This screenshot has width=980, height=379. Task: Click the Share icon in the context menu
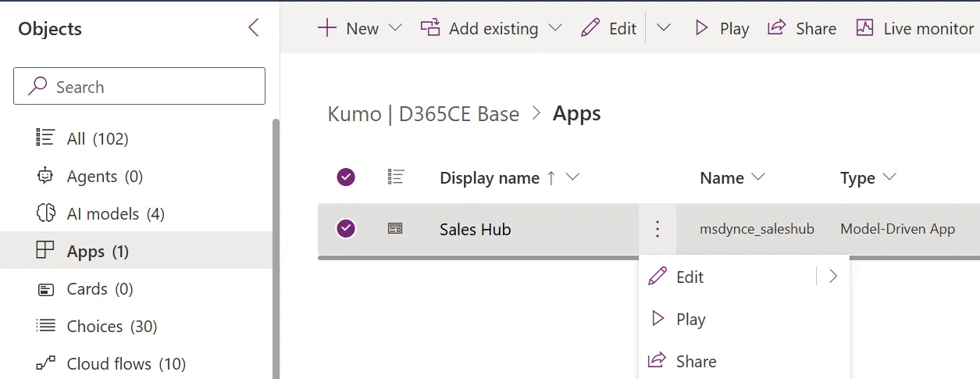657,360
